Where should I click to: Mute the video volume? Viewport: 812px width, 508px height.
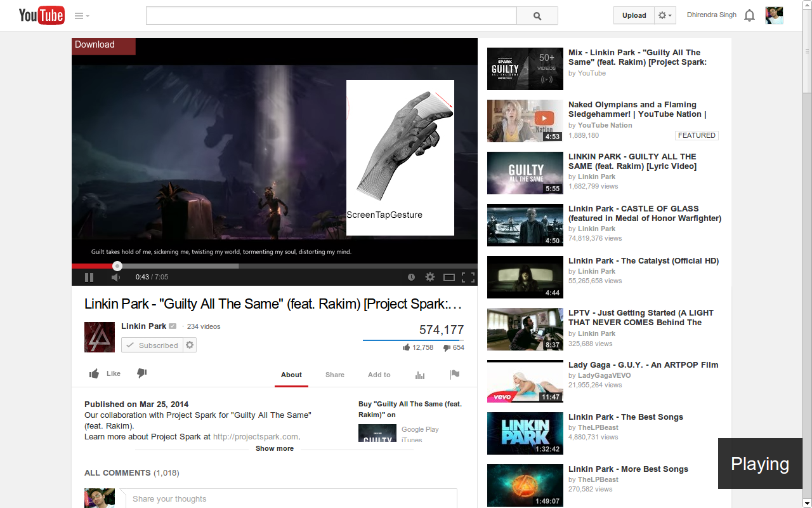115,277
